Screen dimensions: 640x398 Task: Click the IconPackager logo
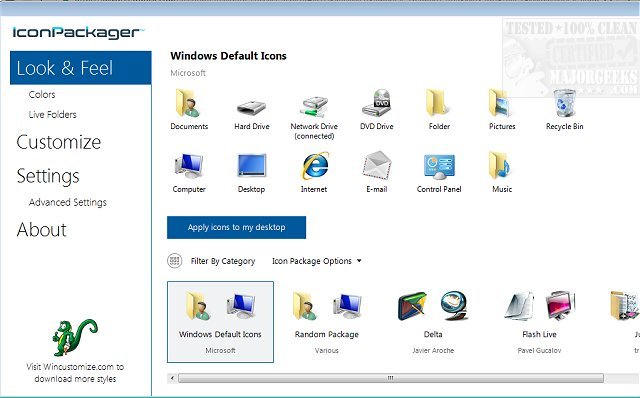point(78,33)
